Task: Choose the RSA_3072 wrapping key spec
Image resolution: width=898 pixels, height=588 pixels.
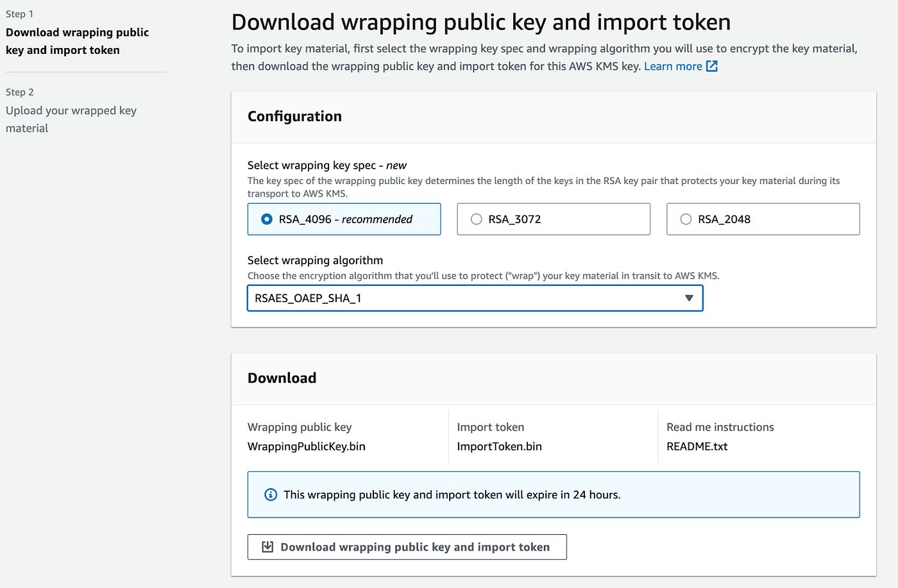Action: coord(477,219)
